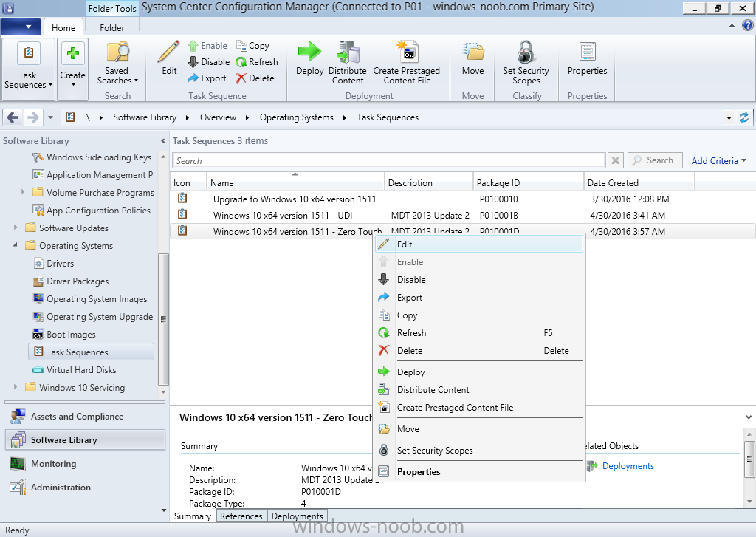
Task: Refresh view using address bar icon
Action: coord(744,117)
